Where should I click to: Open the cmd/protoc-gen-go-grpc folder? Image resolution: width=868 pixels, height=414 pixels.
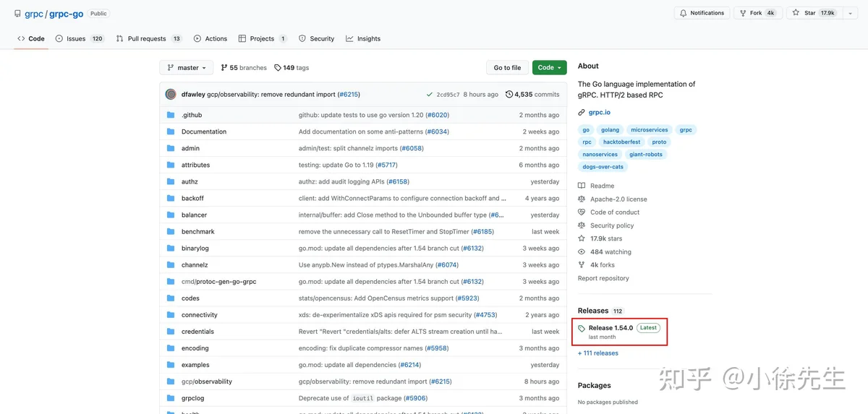coord(218,281)
